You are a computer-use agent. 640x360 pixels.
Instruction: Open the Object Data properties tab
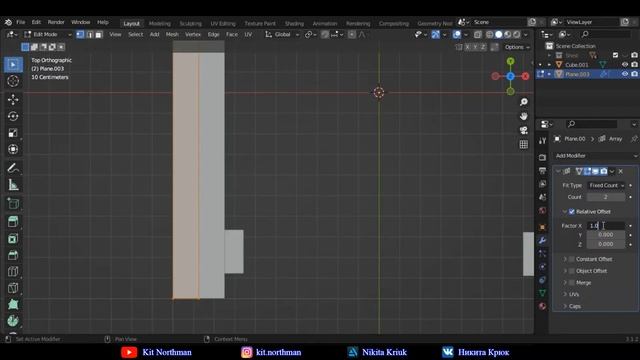click(542, 293)
